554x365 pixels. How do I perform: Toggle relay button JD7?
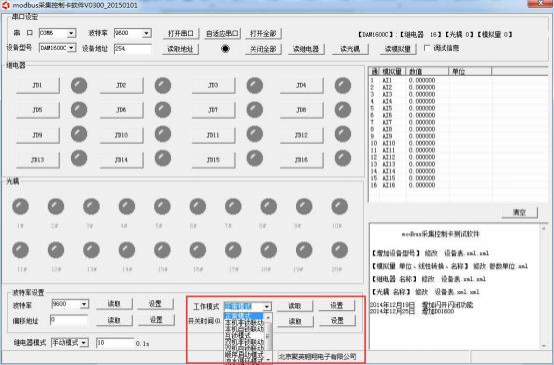pos(213,110)
